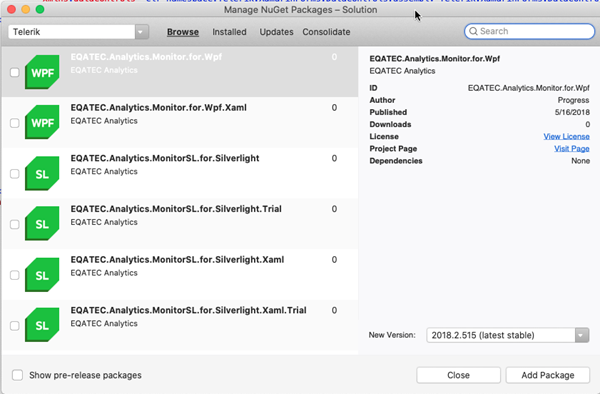Switch to the Browse tab
This screenshot has height=394, width=600.
[183, 32]
